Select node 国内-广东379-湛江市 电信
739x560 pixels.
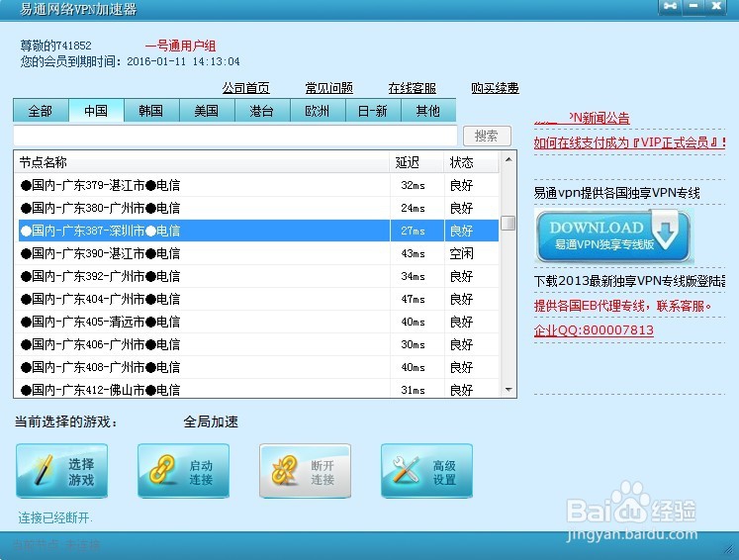258,185
